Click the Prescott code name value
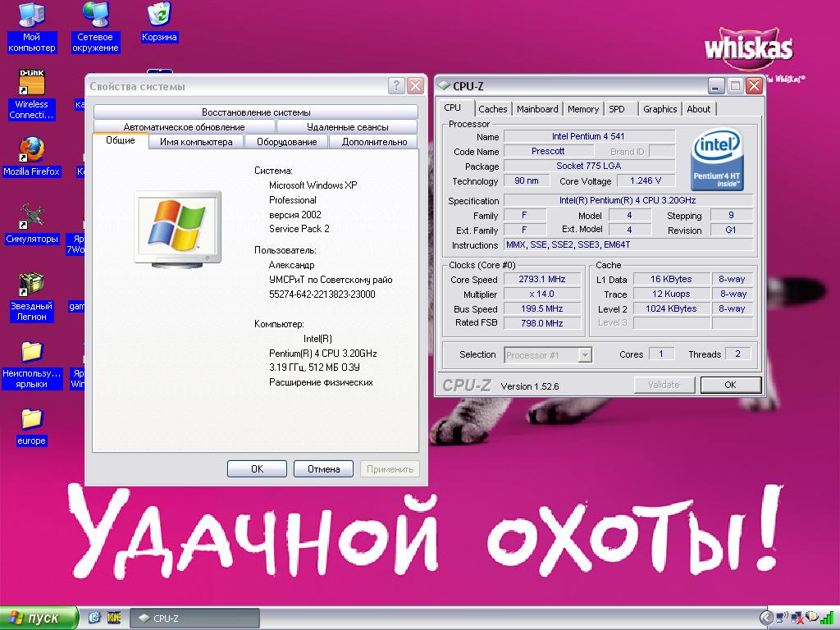Screen dimensions: 840x630 [548, 151]
